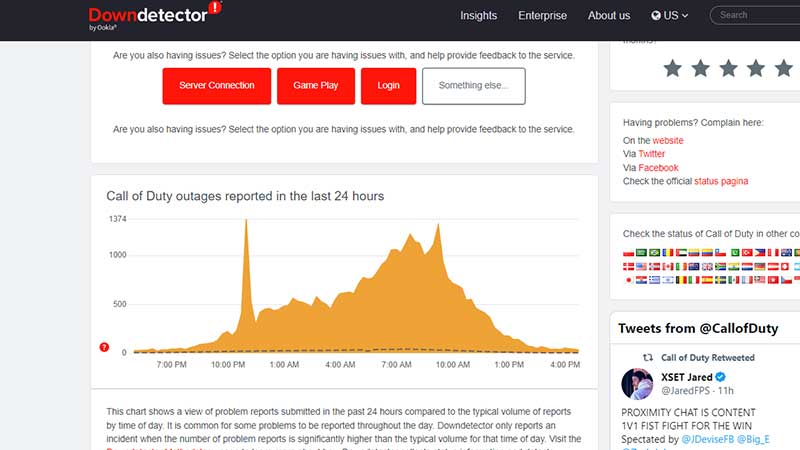Click the blue verified badge beside XSET Jared

(x=720, y=377)
